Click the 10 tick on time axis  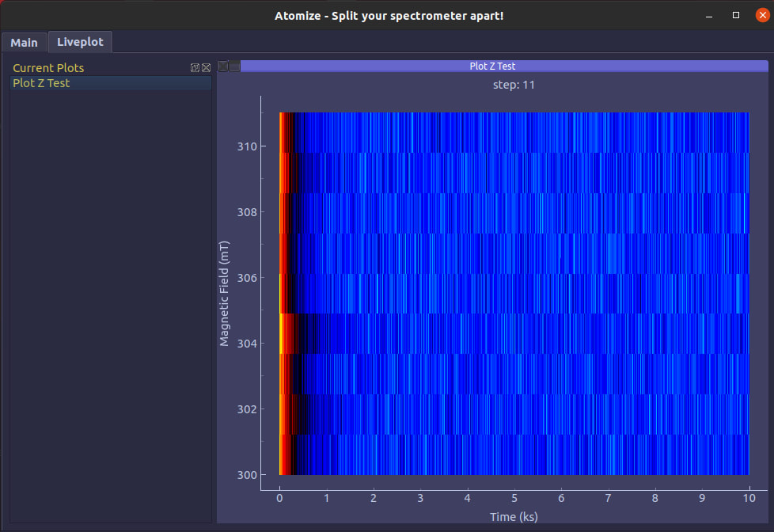click(x=749, y=498)
